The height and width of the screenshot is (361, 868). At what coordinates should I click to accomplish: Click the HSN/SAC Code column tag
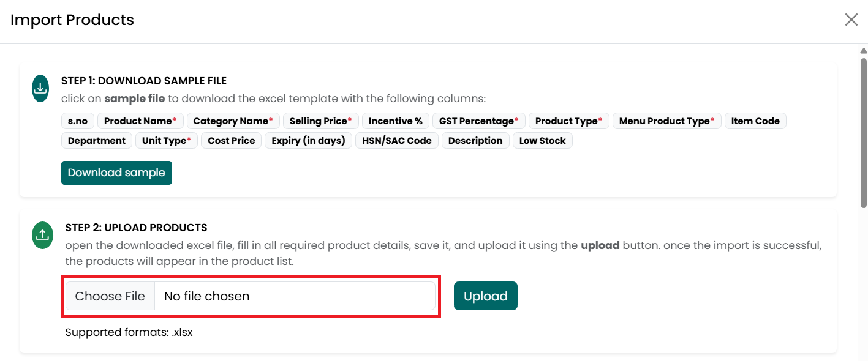tap(397, 141)
